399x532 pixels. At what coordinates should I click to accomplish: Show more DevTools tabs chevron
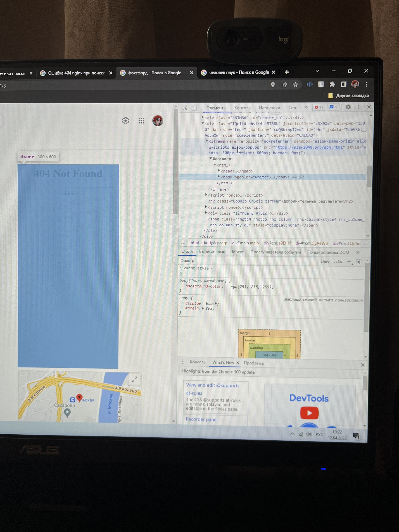(306, 107)
